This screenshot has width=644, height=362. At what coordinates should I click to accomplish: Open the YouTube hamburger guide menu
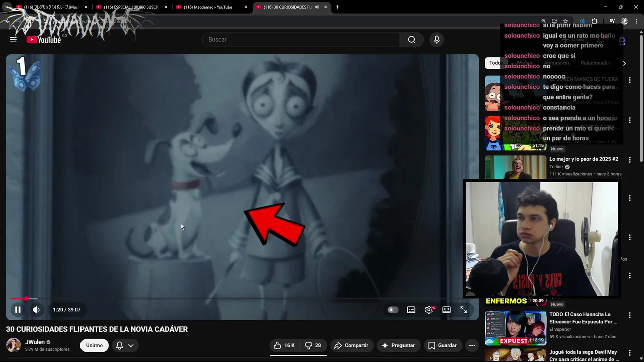13,40
